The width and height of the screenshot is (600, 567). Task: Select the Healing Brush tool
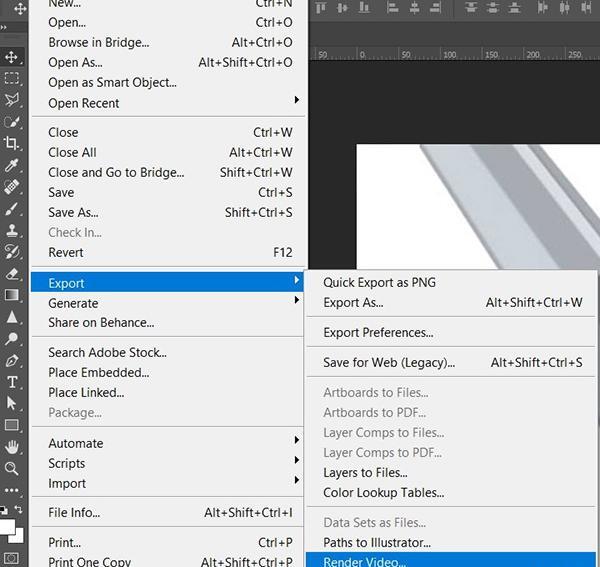11,187
